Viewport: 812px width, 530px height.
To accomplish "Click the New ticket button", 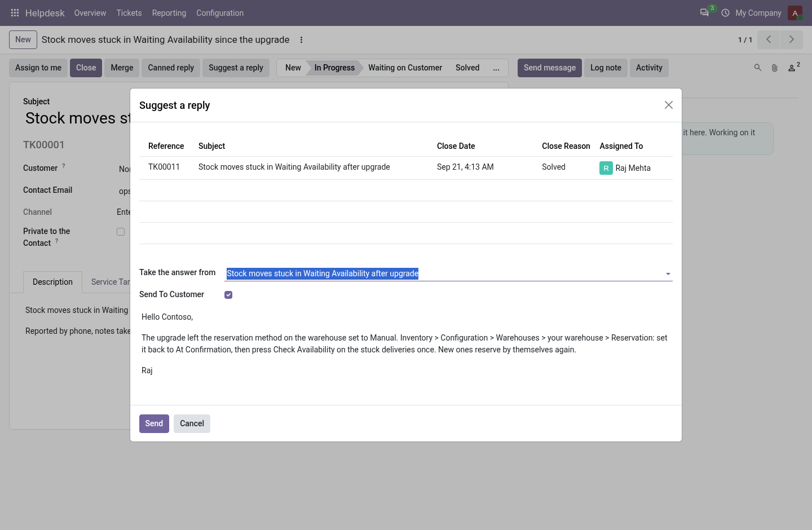I will pyautogui.click(x=23, y=39).
